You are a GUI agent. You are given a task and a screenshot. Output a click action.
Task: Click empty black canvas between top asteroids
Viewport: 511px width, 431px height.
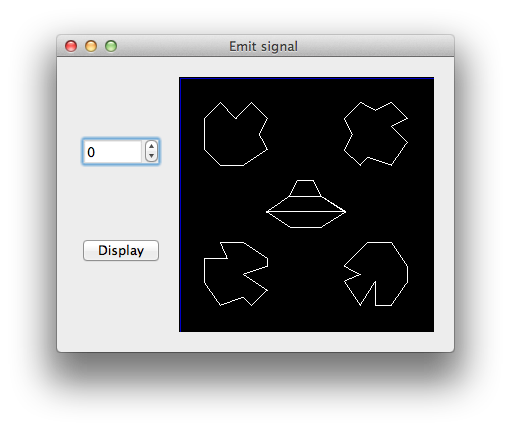click(306, 134)
